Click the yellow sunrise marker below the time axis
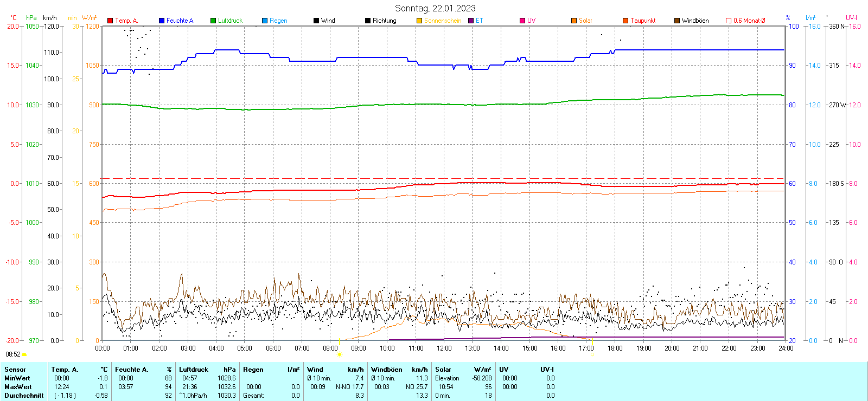 tap(340, 354)
